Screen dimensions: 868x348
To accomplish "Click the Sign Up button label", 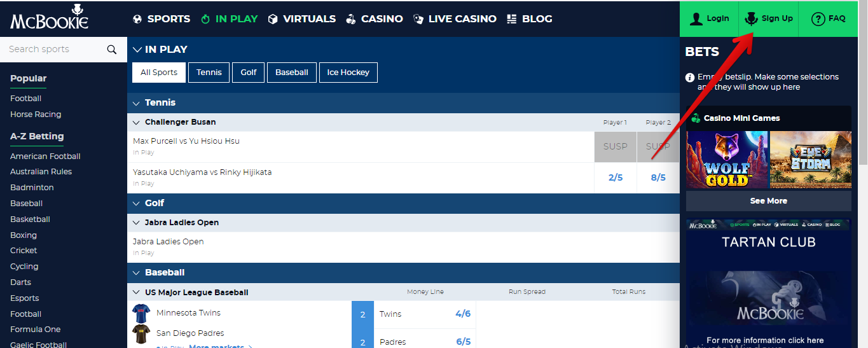I will [777, 18].
